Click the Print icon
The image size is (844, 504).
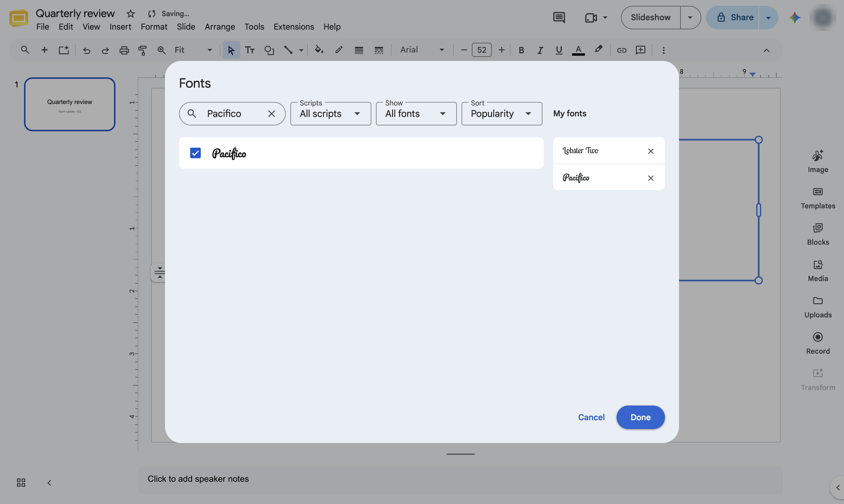coord(124,50)
